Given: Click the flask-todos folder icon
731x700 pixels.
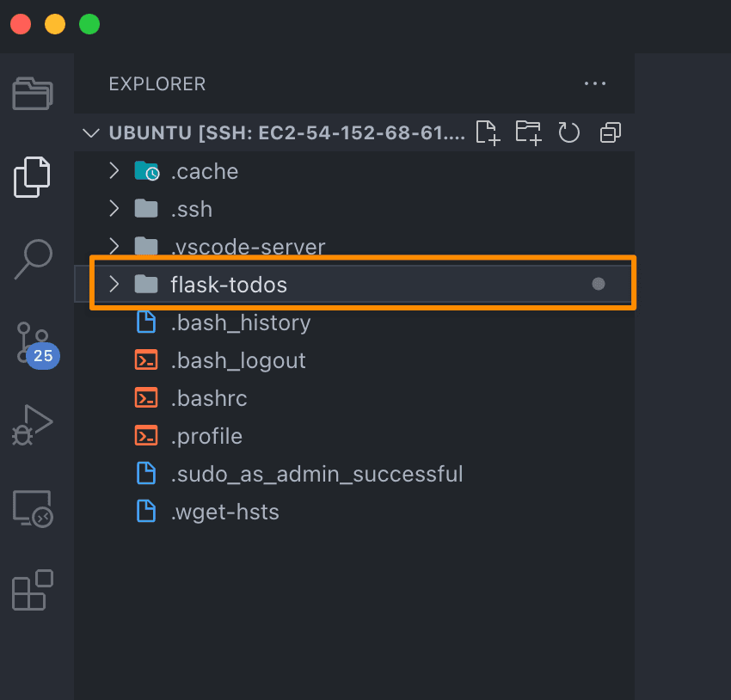Looking at the screenshot, I should [146, 284].
